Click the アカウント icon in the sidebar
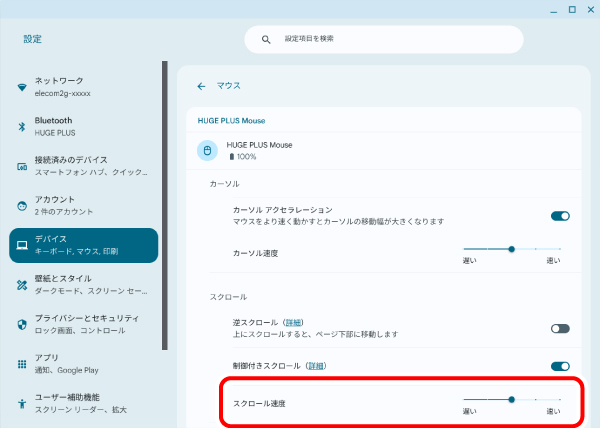600x428 pixels. click(22, 205)
